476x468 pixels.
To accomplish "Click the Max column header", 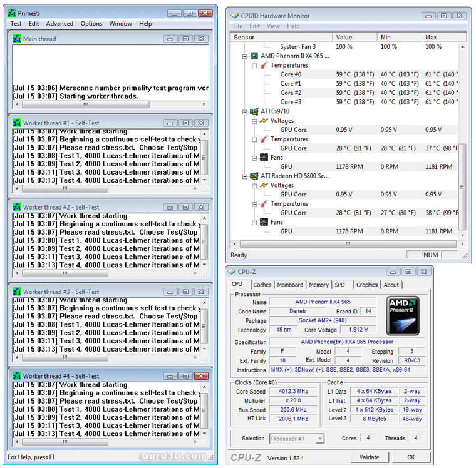I will pos(444,38).
